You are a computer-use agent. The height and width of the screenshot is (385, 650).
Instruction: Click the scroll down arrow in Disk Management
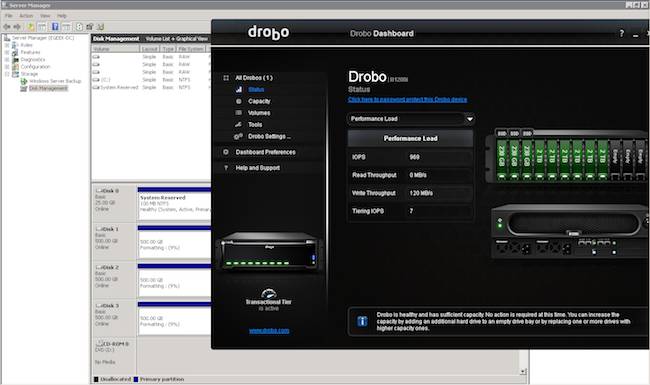523,371
